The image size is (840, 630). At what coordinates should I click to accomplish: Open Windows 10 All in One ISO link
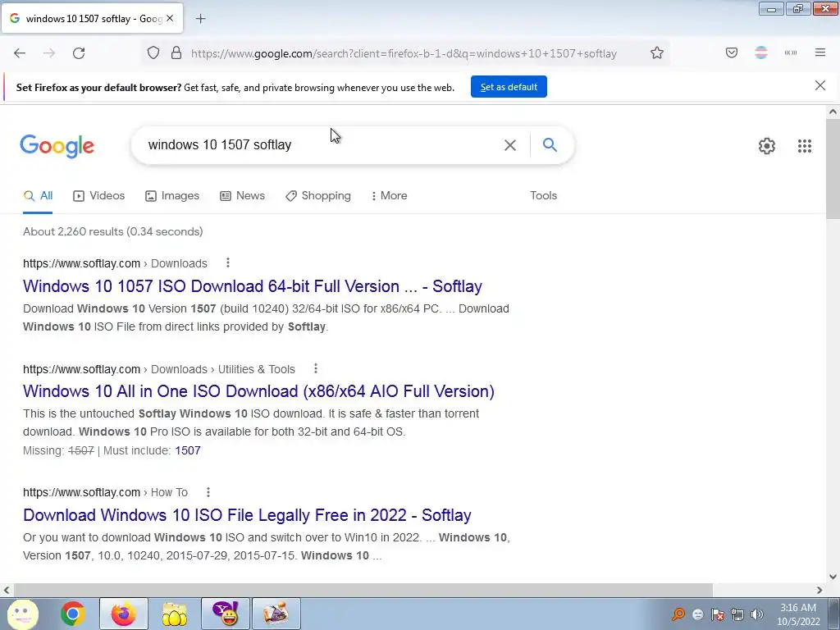pos(258,391)
